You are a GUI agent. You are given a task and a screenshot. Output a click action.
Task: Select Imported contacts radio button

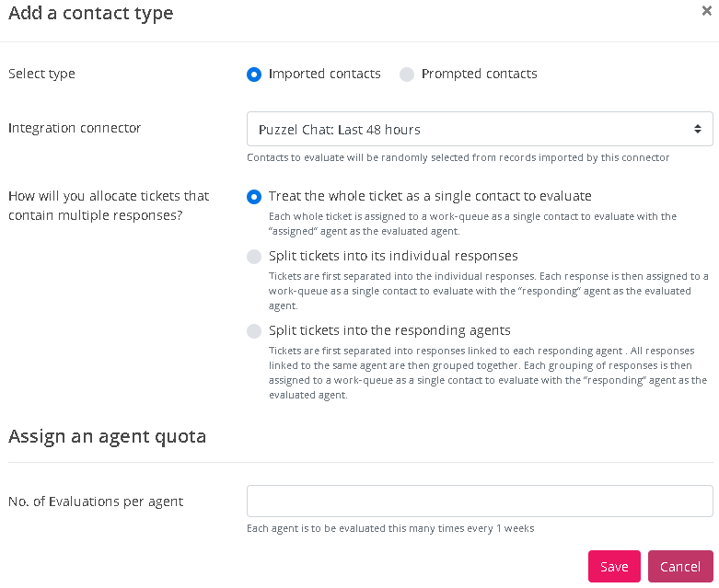pos(254,75)
